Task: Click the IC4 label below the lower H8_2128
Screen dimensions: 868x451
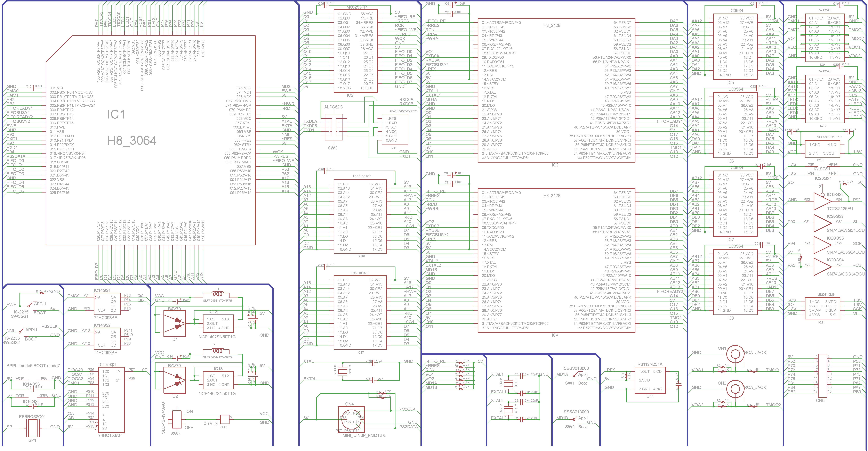Action: point(555,335)
